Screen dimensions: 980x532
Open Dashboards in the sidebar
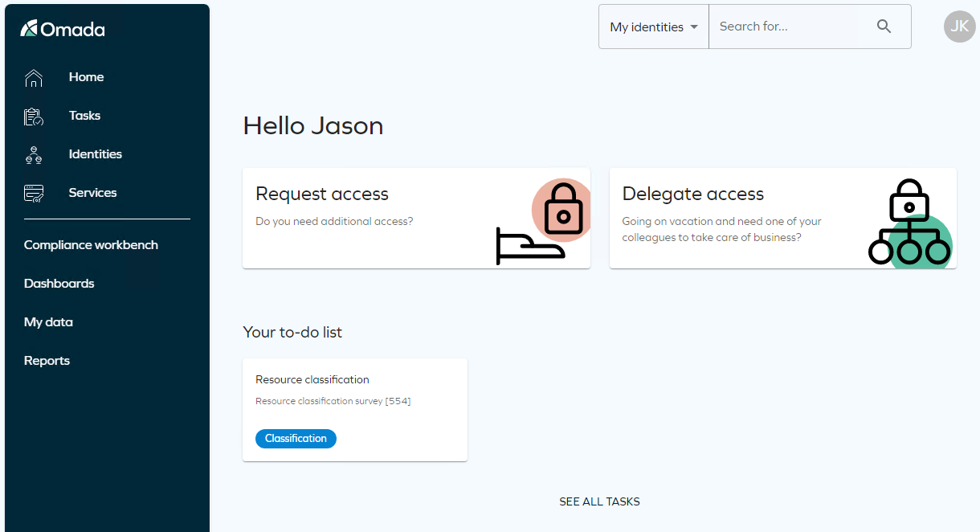59,284
